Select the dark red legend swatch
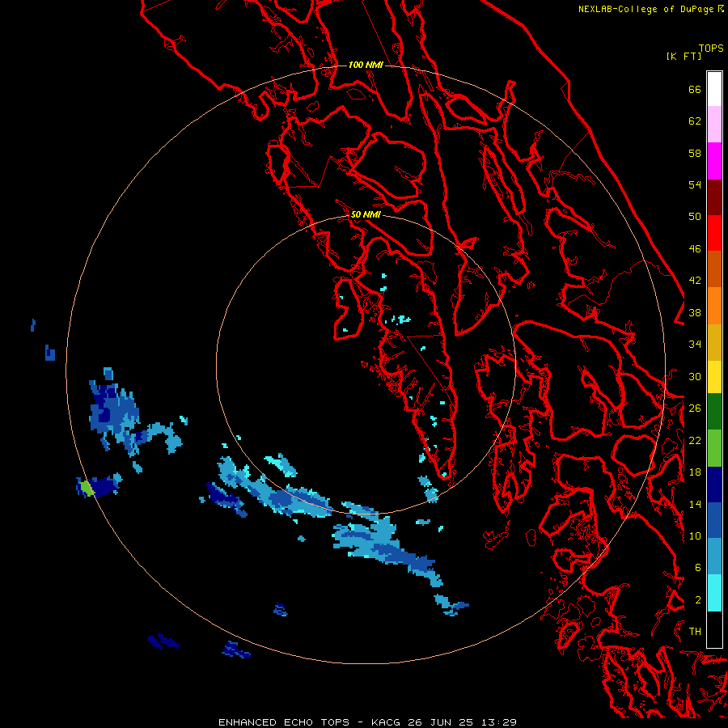 714,197
